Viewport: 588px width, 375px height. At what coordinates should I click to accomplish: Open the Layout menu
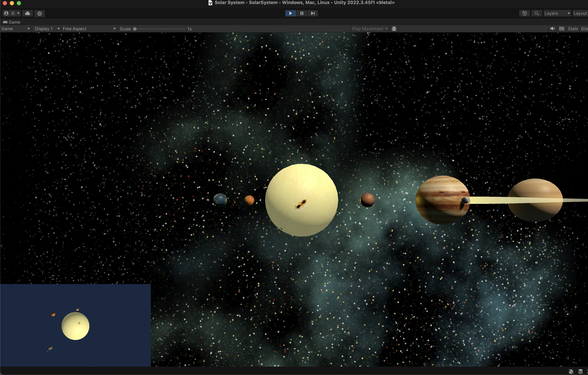click(x=580, y=13)
